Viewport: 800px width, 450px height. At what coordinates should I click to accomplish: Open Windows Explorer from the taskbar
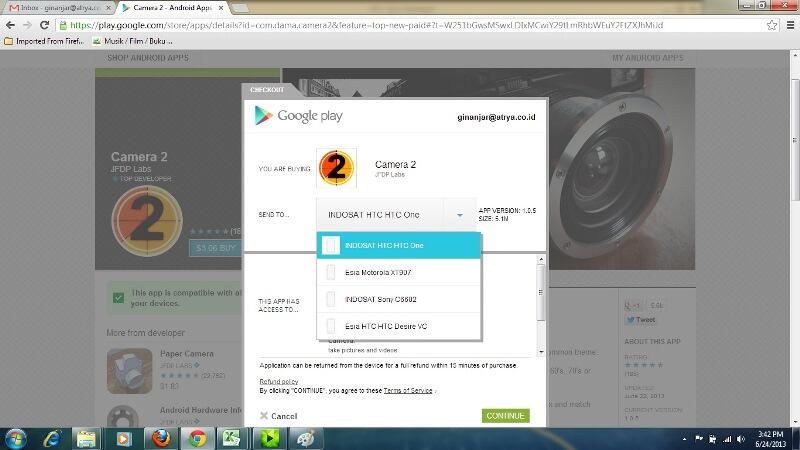86,439
